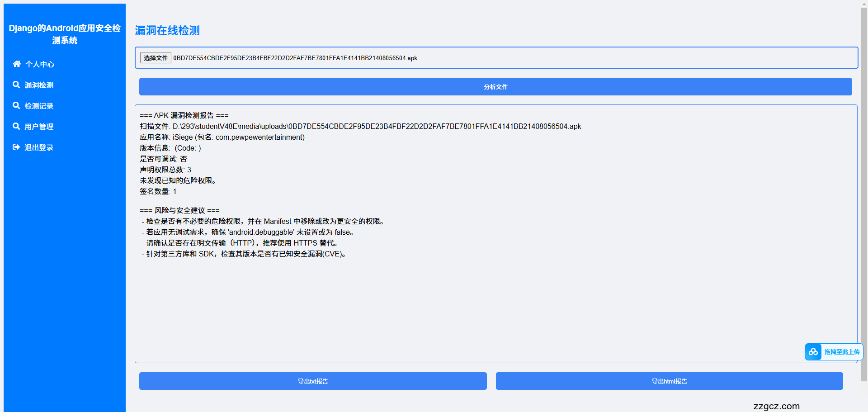Click the 选择文件 button

(155, 57)
